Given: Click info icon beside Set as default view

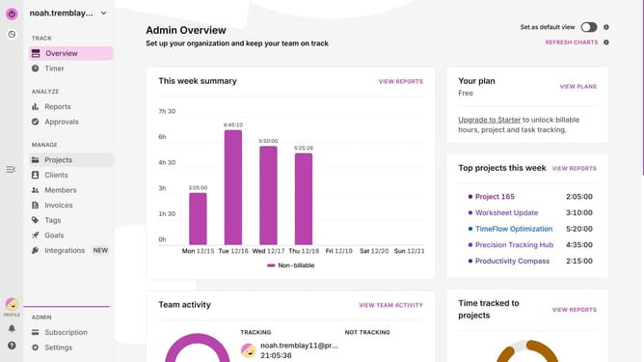Looking at the screenshot, I should tap(606, 27).
